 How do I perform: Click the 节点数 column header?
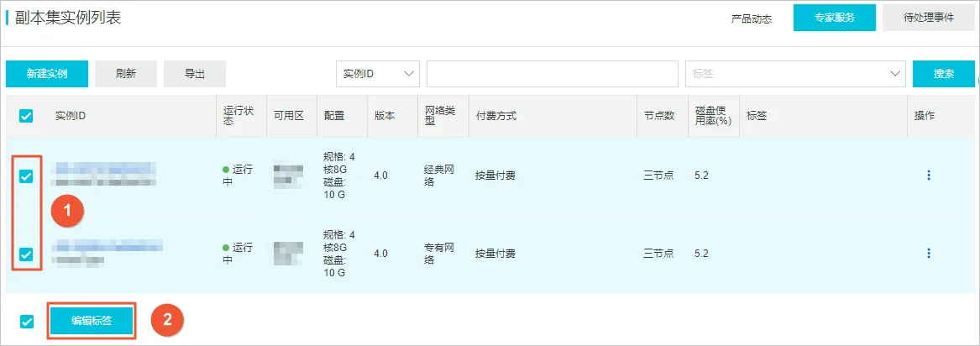659,116
